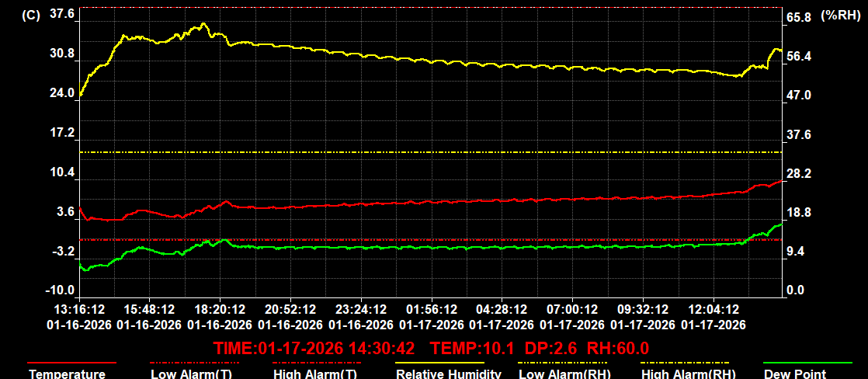
Task: Click the (%RH) humidity unit label
Action: 841,15
